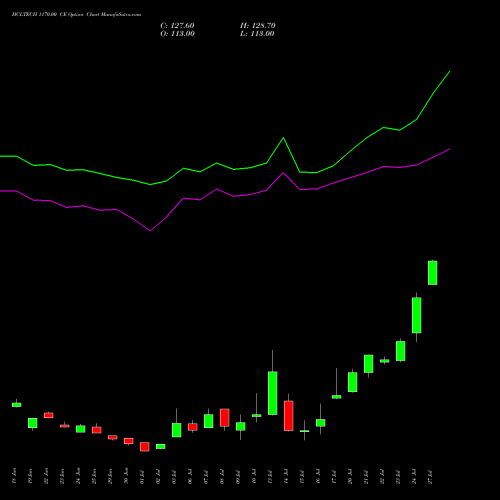This screenshot has height=500, width=500.
Task: Click the open price value O: 113.00
Action: pyautogui.click(x=177, y=34)
